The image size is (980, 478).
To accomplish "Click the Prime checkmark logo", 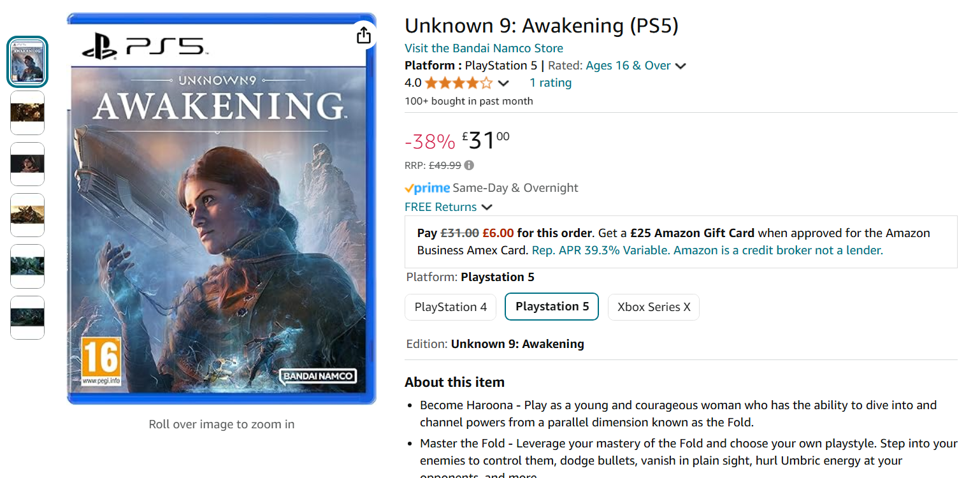I will click(x=428, y=188).
